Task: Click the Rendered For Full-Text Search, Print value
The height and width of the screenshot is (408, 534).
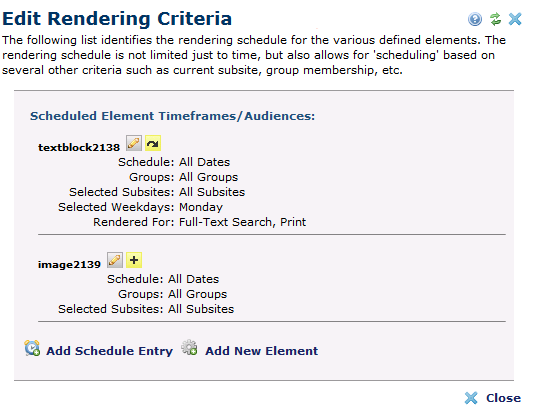Action: (x=242, y=222)
